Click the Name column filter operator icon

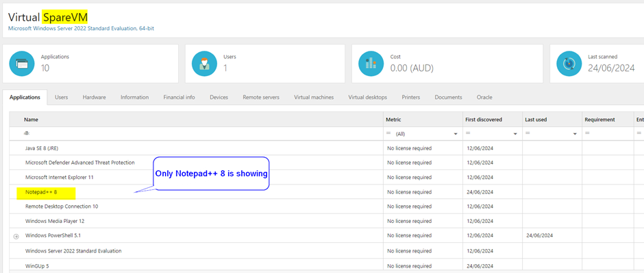pyautogui.click(x=27, y=133)
